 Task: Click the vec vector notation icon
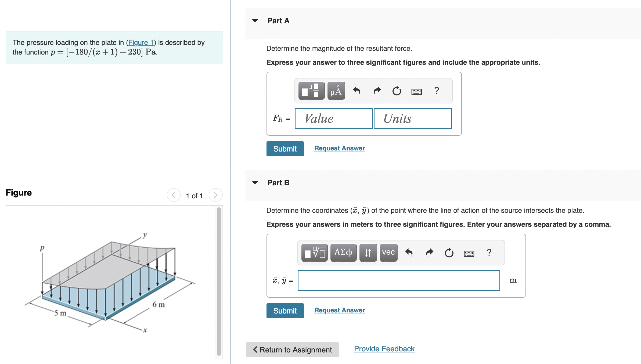[388, 252]
